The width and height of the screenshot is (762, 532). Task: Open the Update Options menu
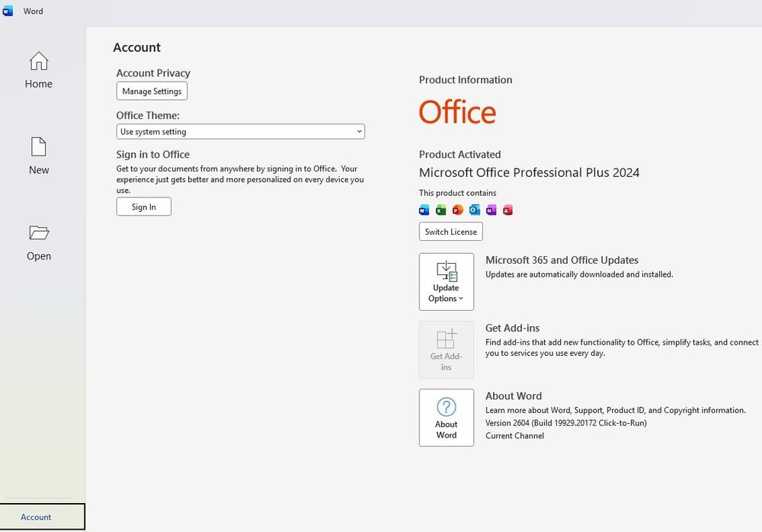[446, 281]
